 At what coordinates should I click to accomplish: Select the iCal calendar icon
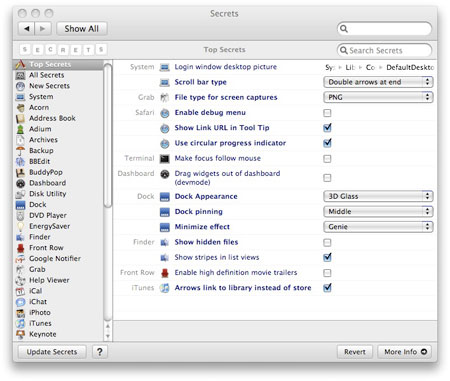[x=21, y=291]
